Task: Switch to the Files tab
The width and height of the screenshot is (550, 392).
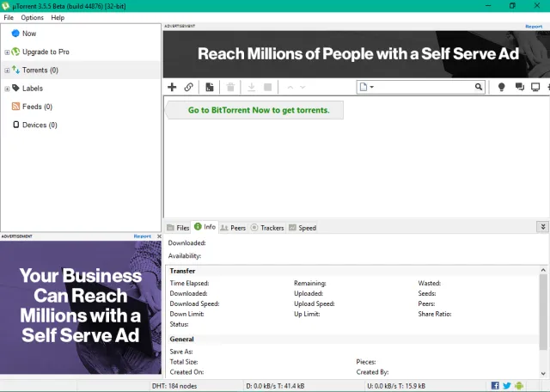Action: [178, 228]
